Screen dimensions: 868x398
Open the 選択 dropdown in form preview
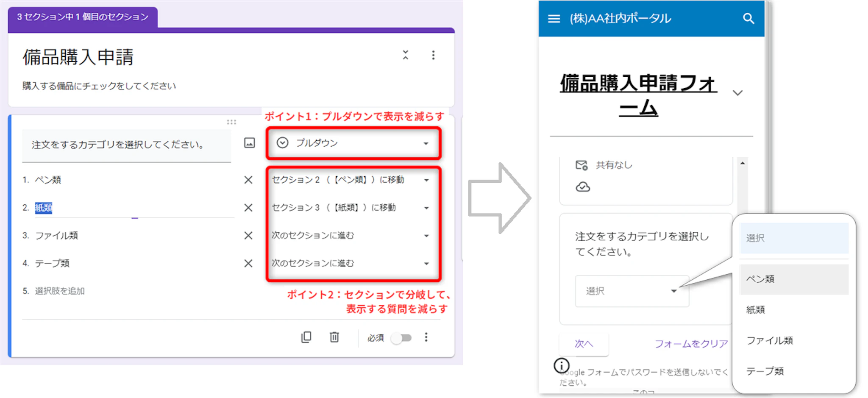tap(631, 291)
